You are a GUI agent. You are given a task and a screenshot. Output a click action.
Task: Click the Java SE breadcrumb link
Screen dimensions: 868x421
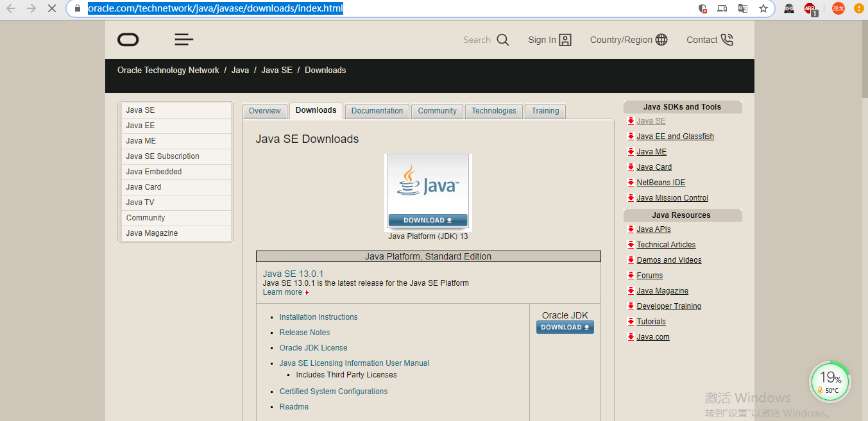(x=277, y=70)
